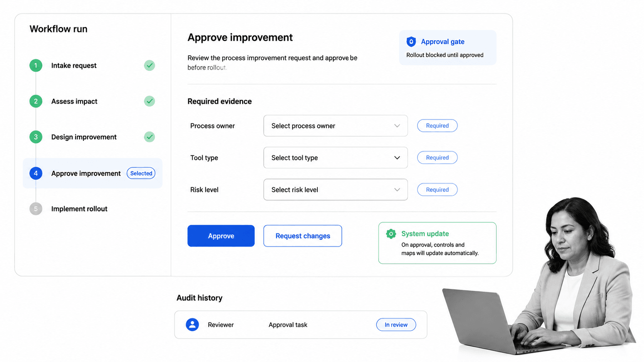
Task: Click the Required evidence heading
Action: [x=220, y=101]
